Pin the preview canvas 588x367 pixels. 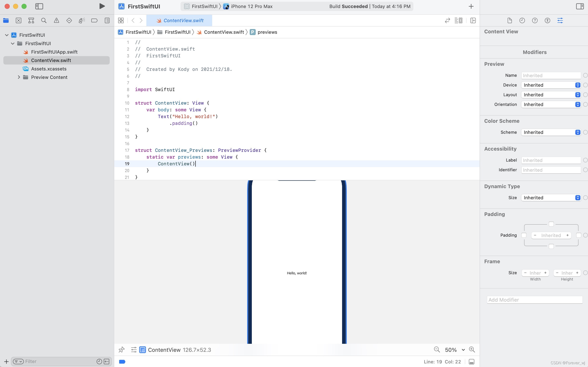(x=121, y=349)
